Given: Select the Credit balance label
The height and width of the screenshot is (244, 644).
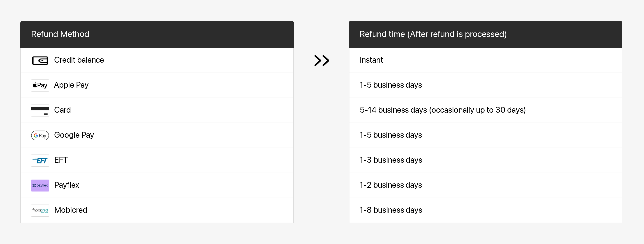Looking at the screenshot, I should coord(79,60).
